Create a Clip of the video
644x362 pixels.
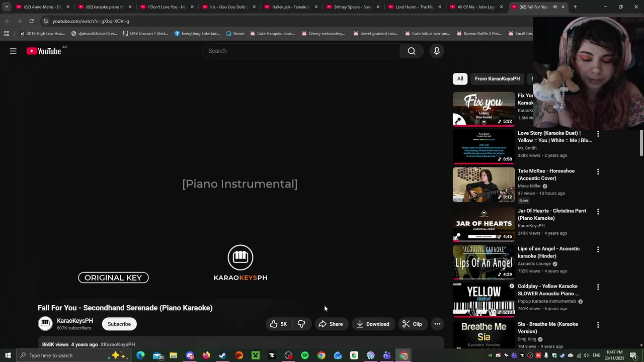pyautogui.click(x=412, y=324)
